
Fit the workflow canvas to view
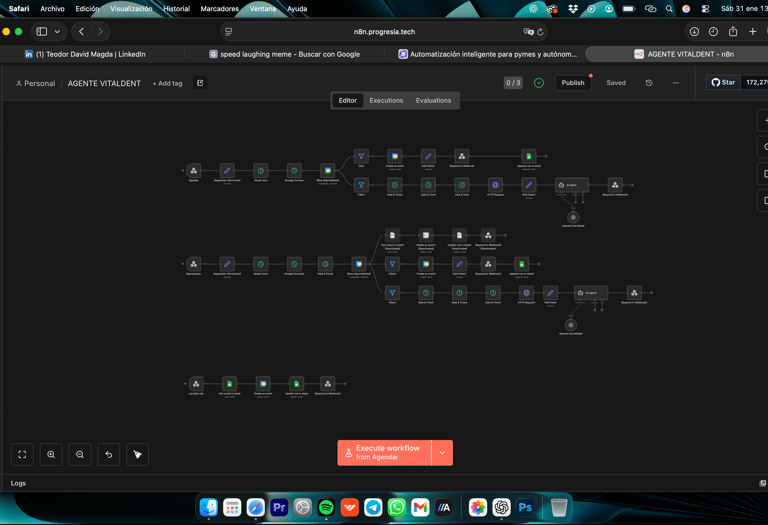coord(22,454)
